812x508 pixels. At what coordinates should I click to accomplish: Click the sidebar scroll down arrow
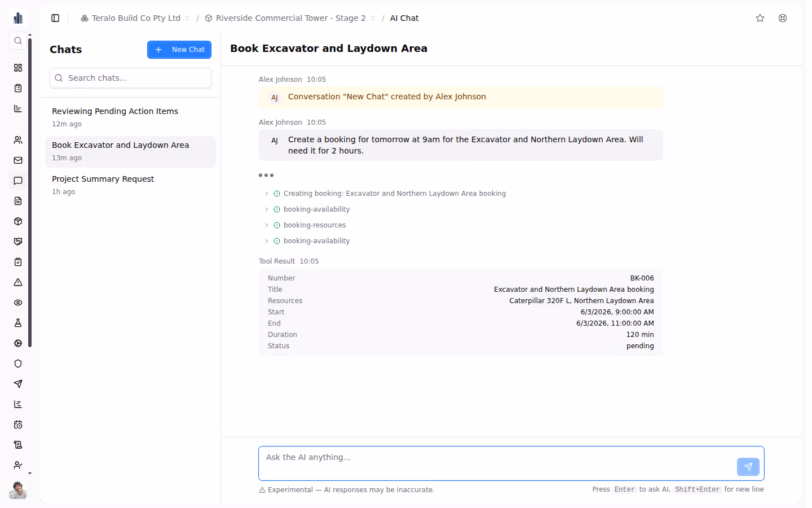click(30, 474)
